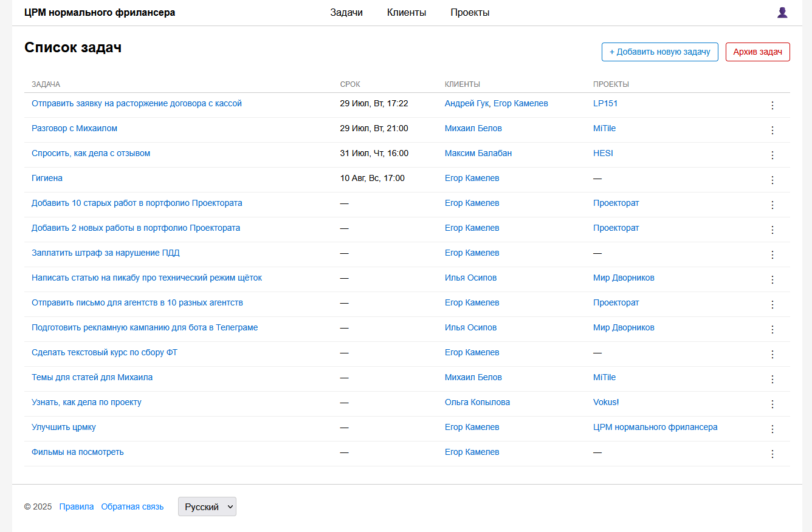Open task "Сделать текстовый курс по сбору ФТ"
Screen dimensions: 812x532
click(x=105, y=352)
